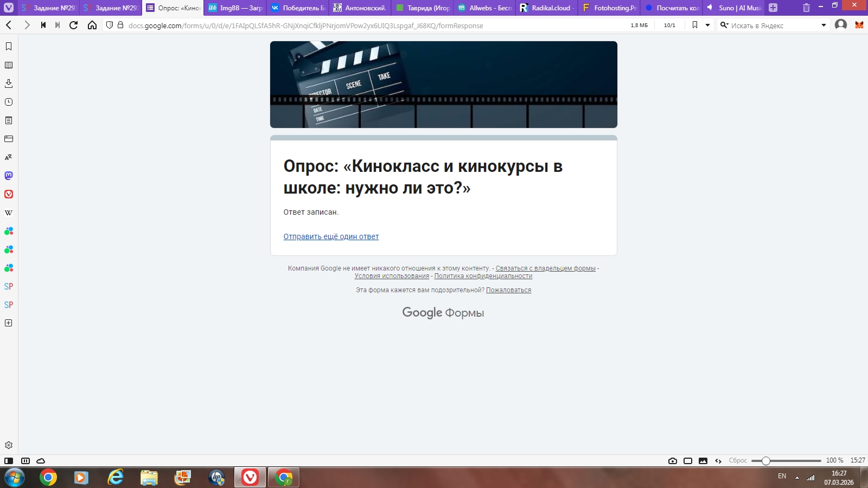868x488 pixels.
Task: Click the MetaMask fox extension icon
Action: (x=859, y=25)
